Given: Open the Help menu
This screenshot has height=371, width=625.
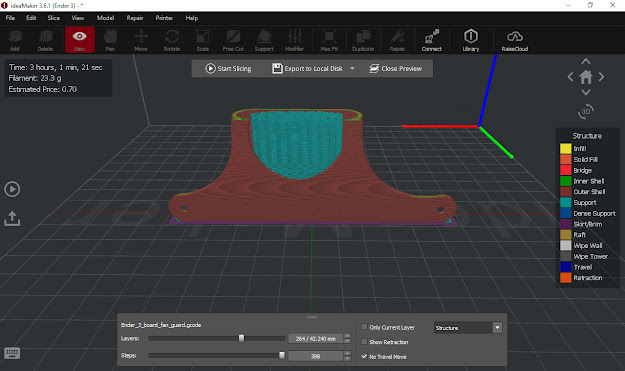Looking at the screenshot, I should click(x=192, y=18).
